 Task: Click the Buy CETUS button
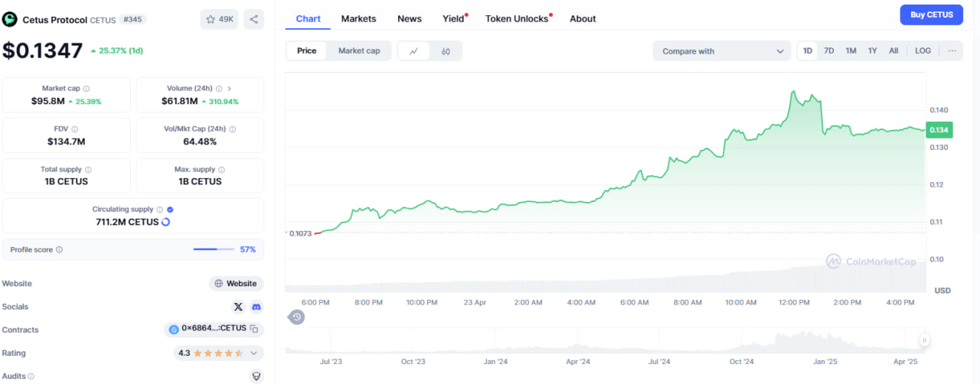click(x=931, y=15)
